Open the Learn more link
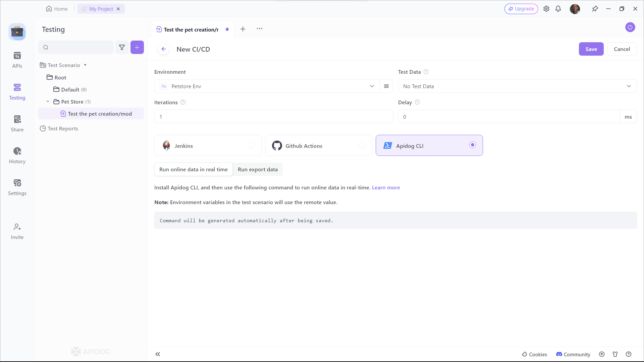Screen dimensions: 644x362 (386, 187)
